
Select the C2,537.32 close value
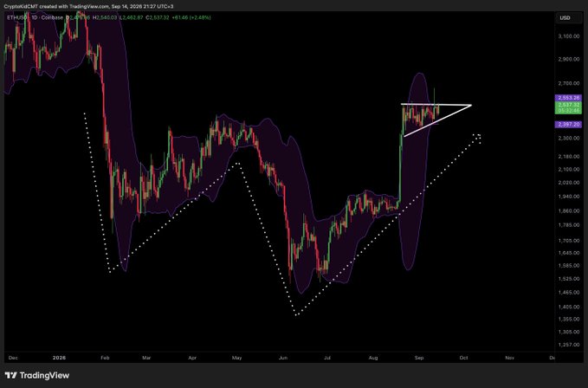[x=157, y=17]
